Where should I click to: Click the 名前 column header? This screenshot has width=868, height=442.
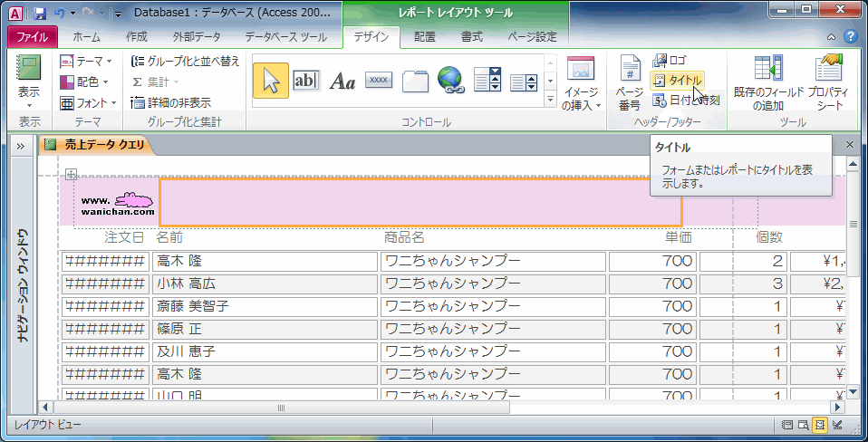[169, 238]
